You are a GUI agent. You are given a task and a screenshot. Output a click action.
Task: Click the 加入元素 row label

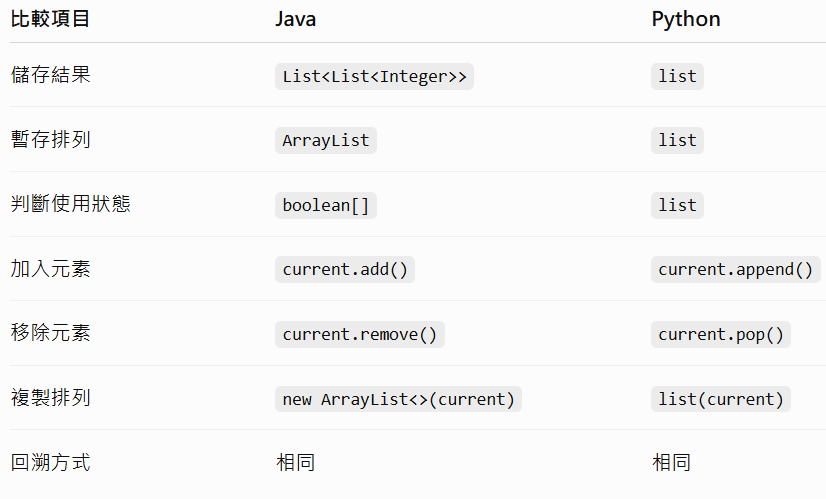tap(51, 268)
